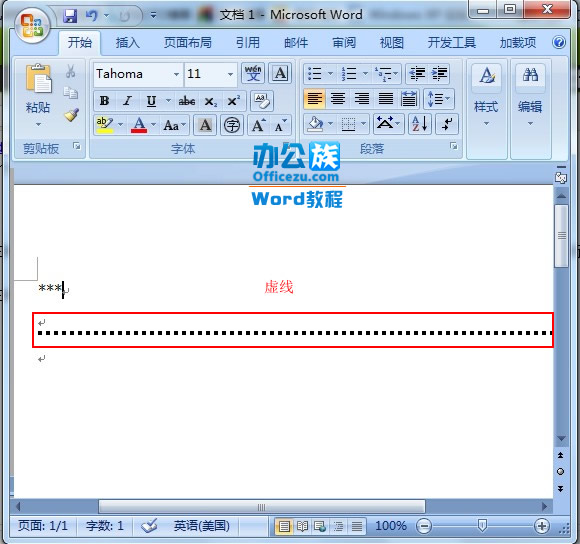This screenshot has width=580, height=544.
Task: Expand the underline style arrow
Action: pyautogui.click(x=168, y=101)
